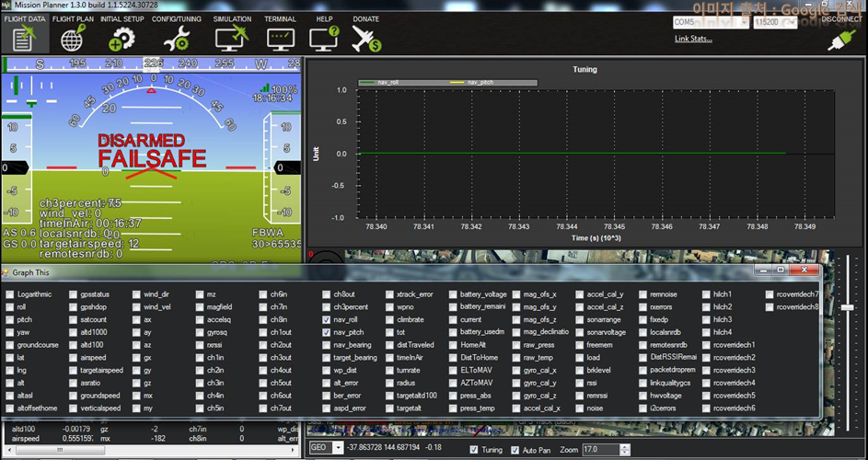Check the climbrate checkbox
Viewport: 868px width, 460px height.
389,319
